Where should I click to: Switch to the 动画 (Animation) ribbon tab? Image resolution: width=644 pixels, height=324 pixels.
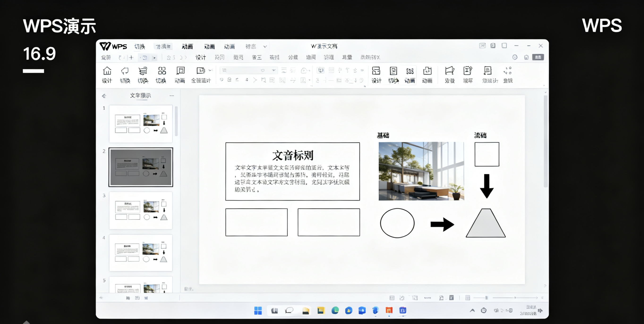point(187,46)
